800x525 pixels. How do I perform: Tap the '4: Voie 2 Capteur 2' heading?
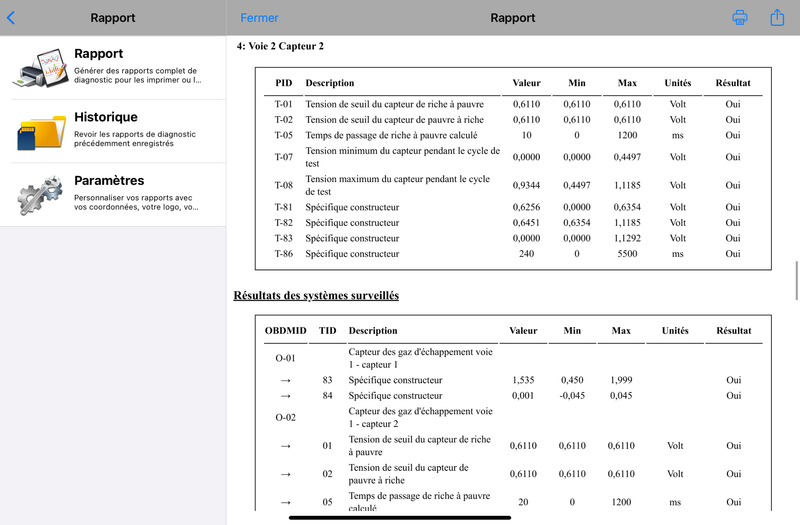tap(280, 46)
